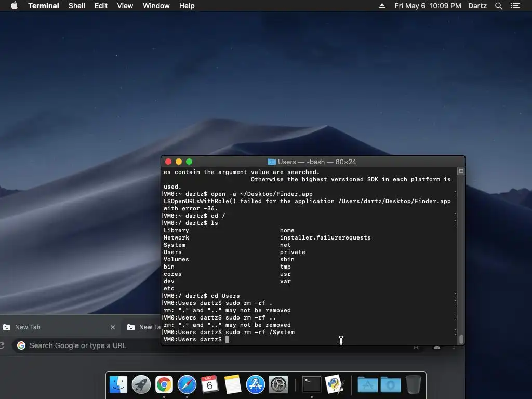Click 'sbin' in the ls output
The height and width of the screenshot is (399, 532).
pyautogui.click(x=287, y=259)
